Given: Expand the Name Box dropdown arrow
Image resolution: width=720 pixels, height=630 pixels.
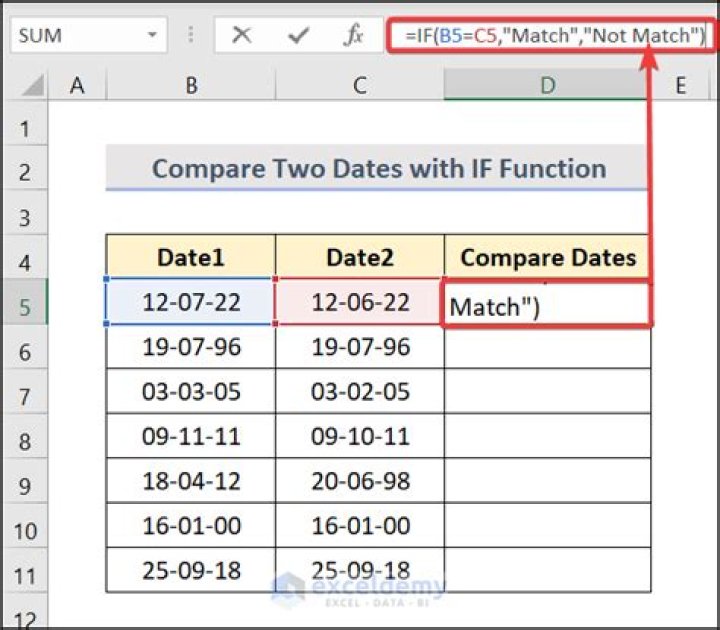Looking at the screenshot, I should coord(152,36).
